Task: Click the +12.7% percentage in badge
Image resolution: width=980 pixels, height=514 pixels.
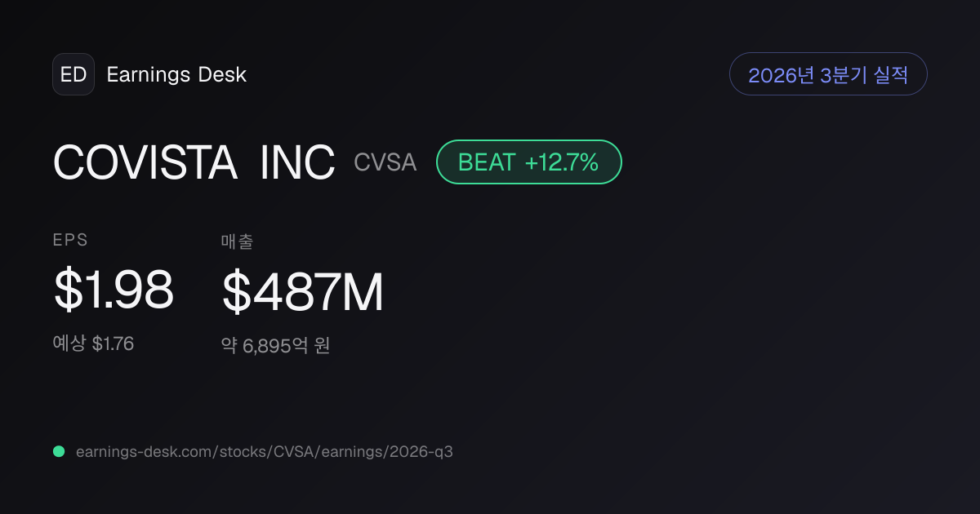Action: click(562, 162)
